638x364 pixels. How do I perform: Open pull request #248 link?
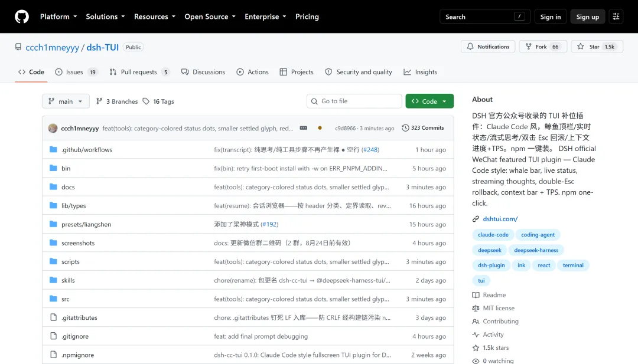point(370,149)
